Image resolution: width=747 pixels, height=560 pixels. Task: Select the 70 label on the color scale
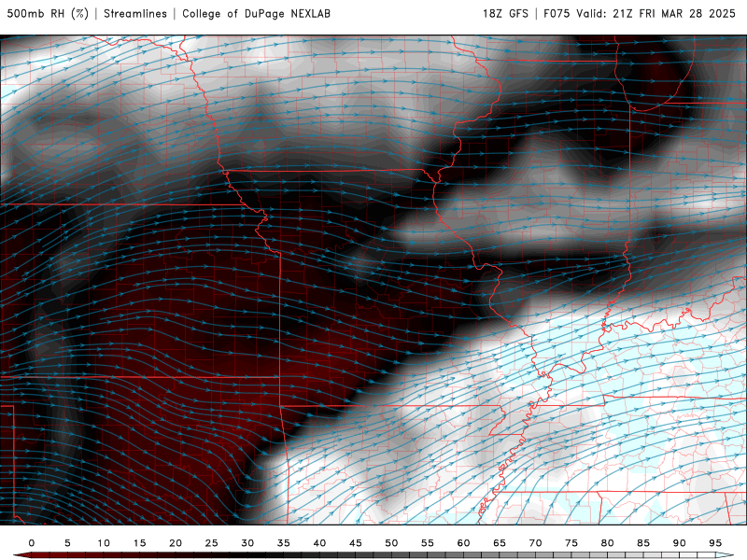coord(535,543)
